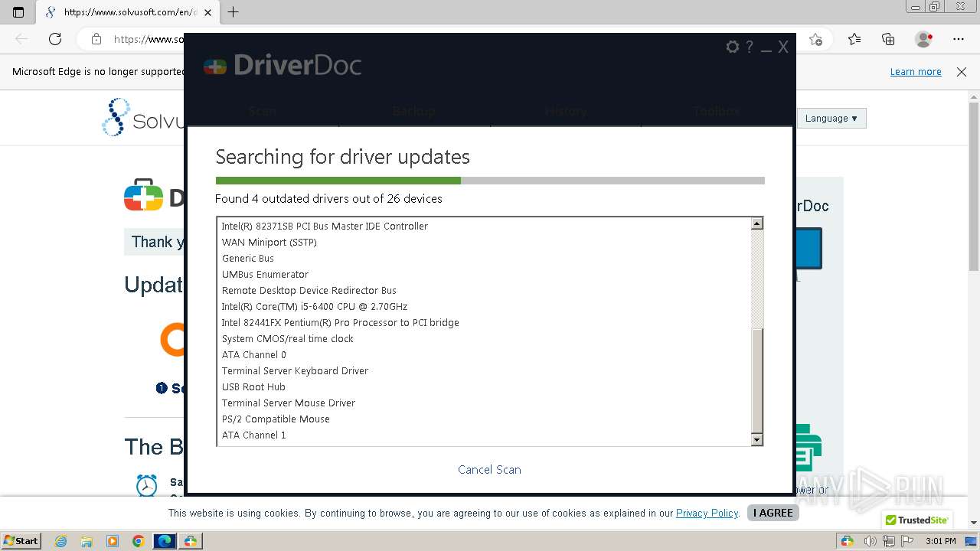This screenshot has height=551, width=980.
Task: Switch to DriverDoc Backup tab
Action: pyautogui.click(x=413, y=111)
